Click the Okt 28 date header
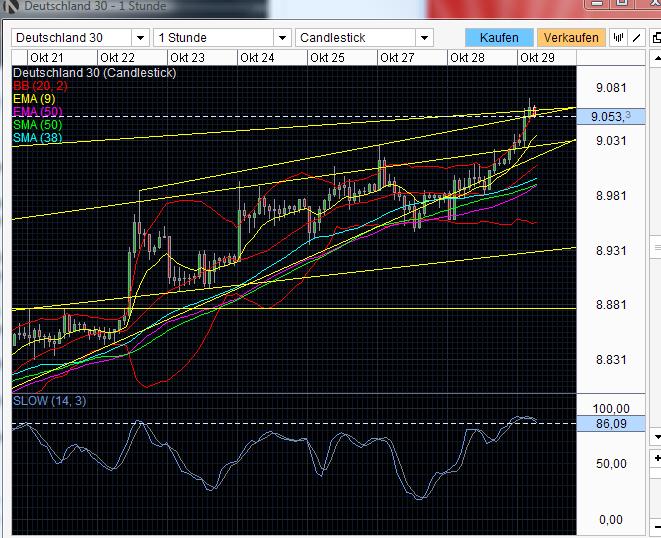 click(467, 57)
